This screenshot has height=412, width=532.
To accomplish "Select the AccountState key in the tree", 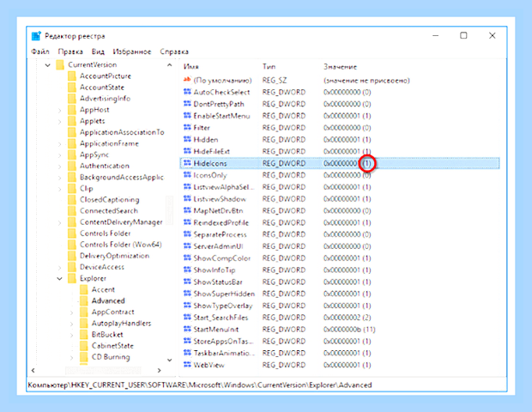I will pos(102,88).
